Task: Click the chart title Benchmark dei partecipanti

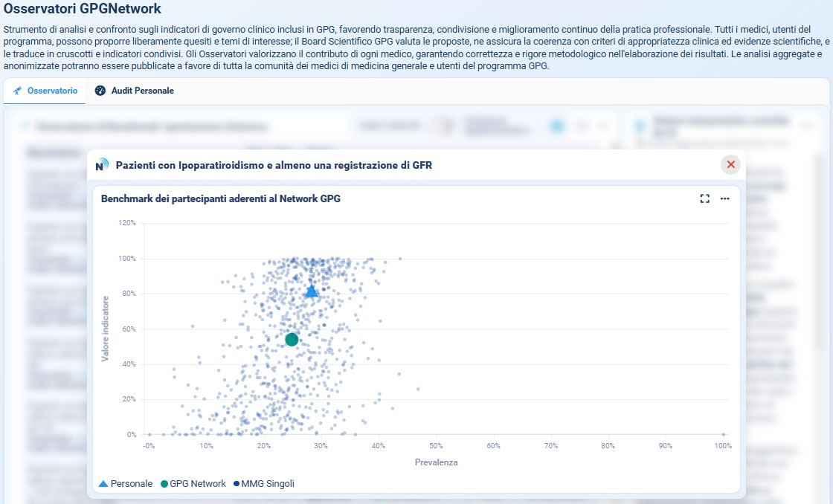Action: tap(220, 198)
